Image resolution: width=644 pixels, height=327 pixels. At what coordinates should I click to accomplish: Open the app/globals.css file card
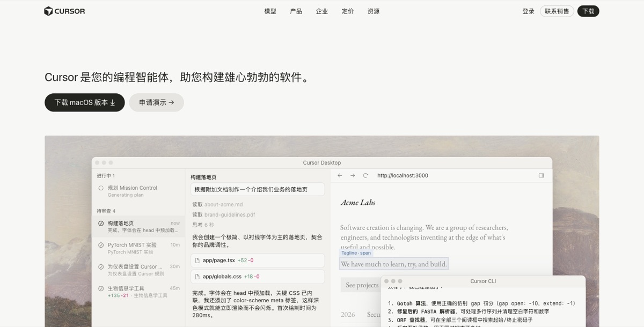coord(258,277)
